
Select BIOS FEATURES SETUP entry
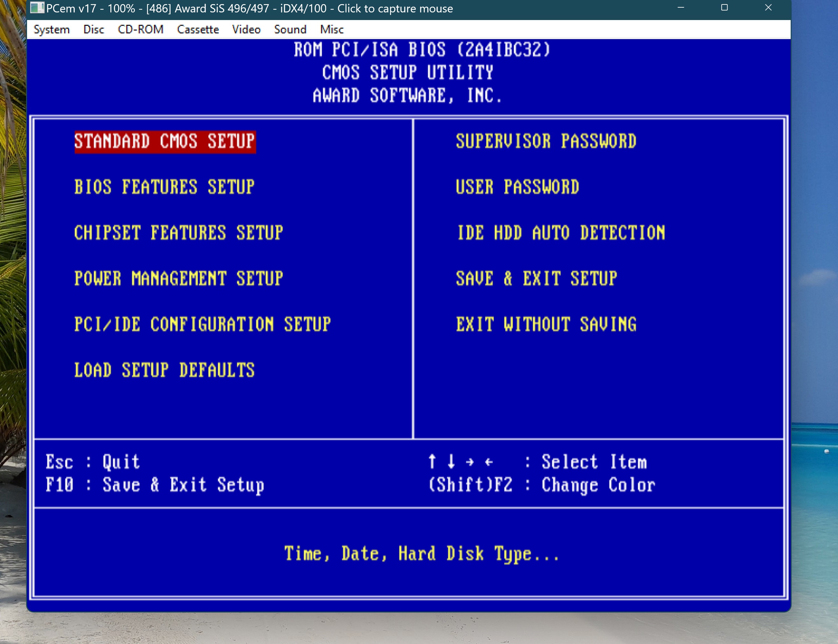pyautogui.click(x=164, y=187)
